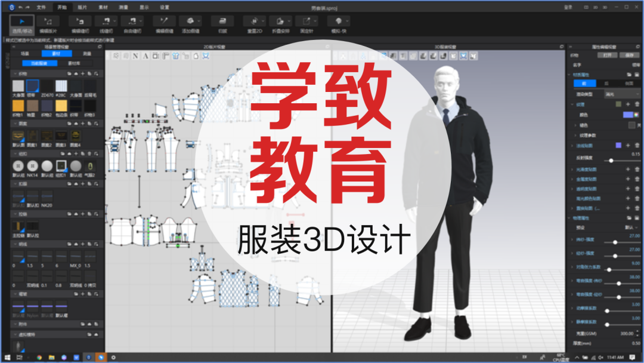Viewport: 644px width, 363px height.
Task: Click the 反射强度 slider
Action: [611, 161]
